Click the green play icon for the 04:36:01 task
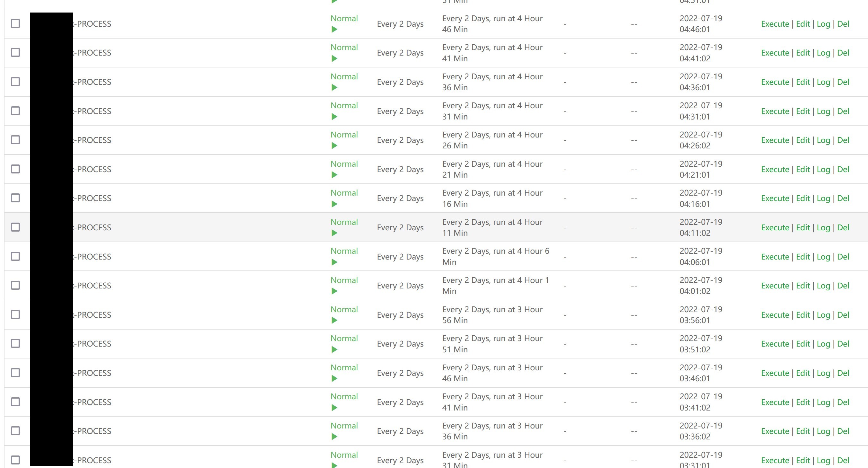Viewport: 868px width, 468px height. click(334, 88)
